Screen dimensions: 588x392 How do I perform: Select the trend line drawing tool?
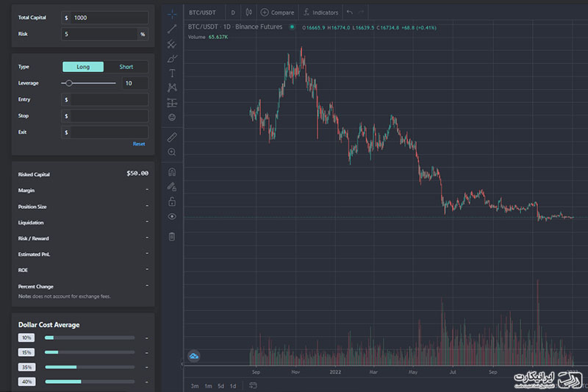[172, 29]
